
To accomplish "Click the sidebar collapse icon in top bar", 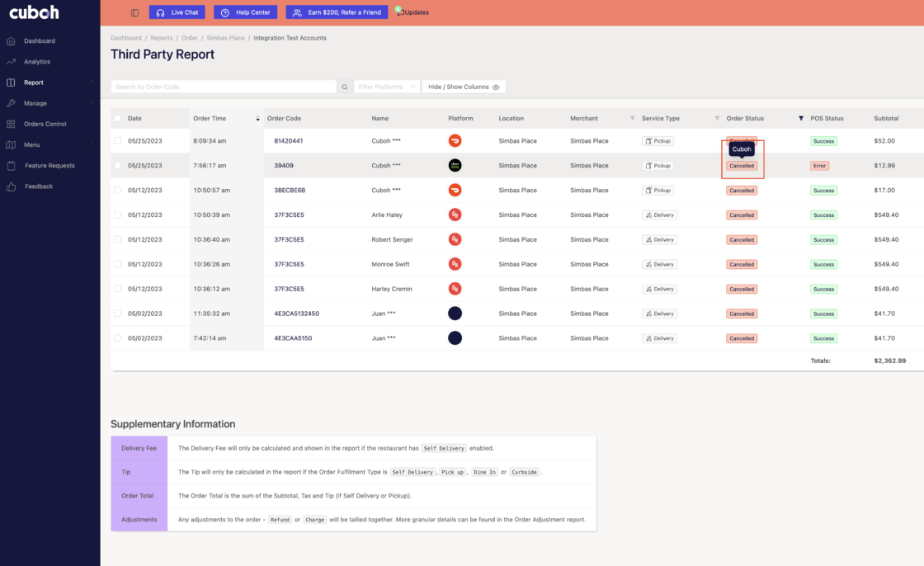I will click(135, 12).
